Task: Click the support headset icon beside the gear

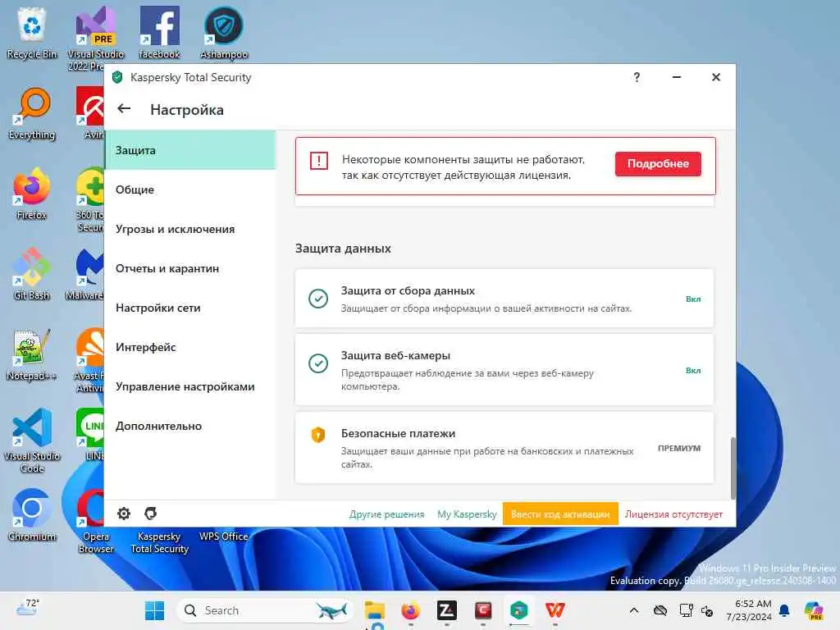Action: (151, 514)
